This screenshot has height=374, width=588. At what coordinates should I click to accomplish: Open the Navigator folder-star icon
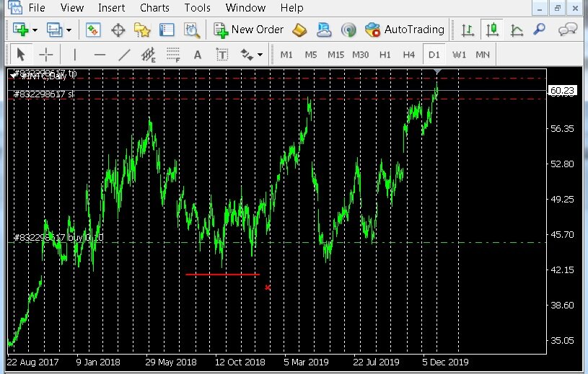[x=142, y=30]
